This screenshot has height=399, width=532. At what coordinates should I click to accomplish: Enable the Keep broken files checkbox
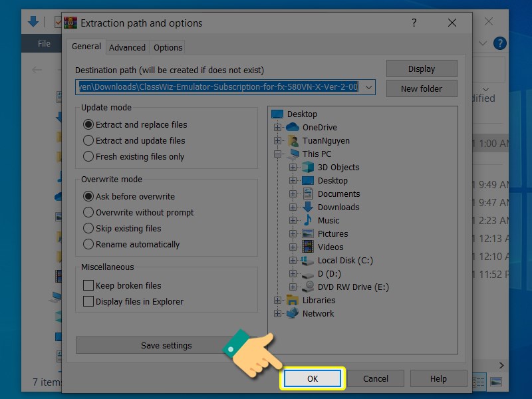click(88, 285)
